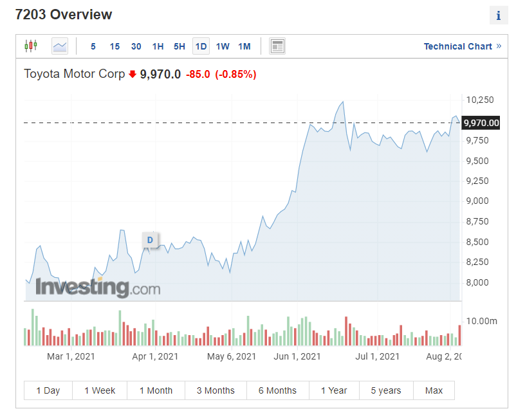This screenshot has width=516, height=420.
Task: Click the info icon beside Overview
Action: point(498,16)
